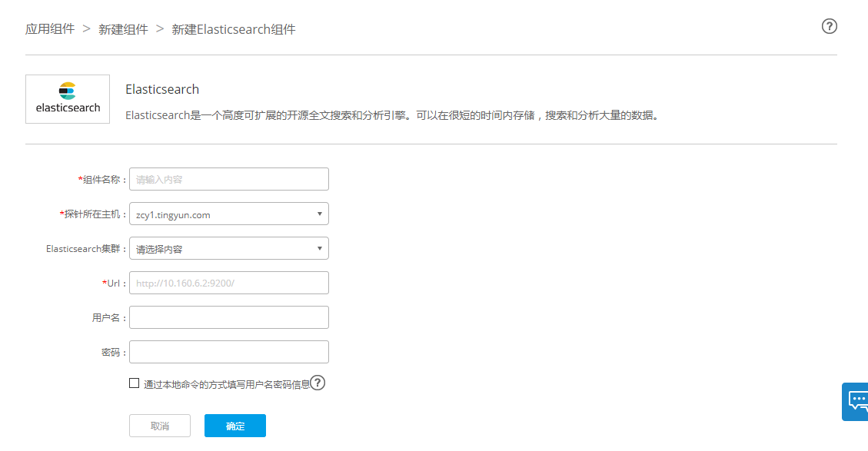Show help for local command credentials option
Screen dimensions: 868x451
318,383
